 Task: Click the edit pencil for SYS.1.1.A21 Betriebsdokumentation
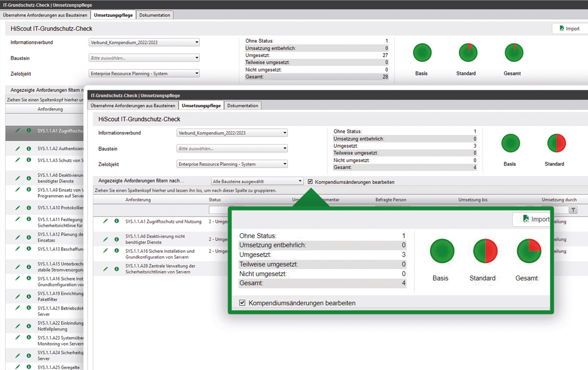(18, 308)
